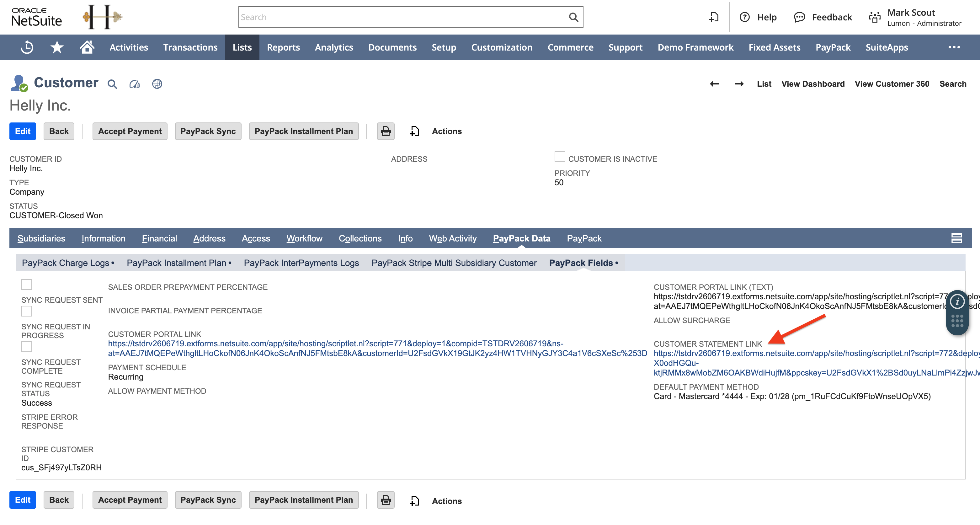
Task: Open PayPack Stripe Multi Subsidiary Customer subtab
Action: point(454,263)
